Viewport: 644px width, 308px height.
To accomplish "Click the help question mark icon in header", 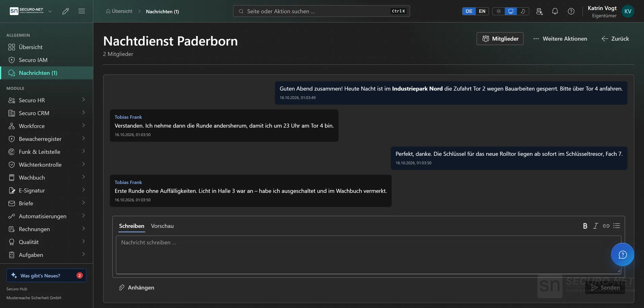I will tap(571, 11).
